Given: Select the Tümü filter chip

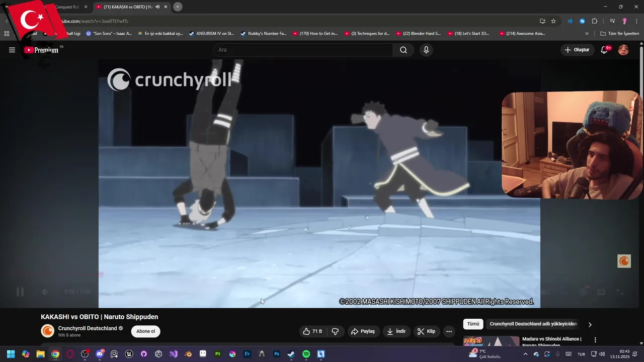Looking at the screenshot, I should 473,324.
